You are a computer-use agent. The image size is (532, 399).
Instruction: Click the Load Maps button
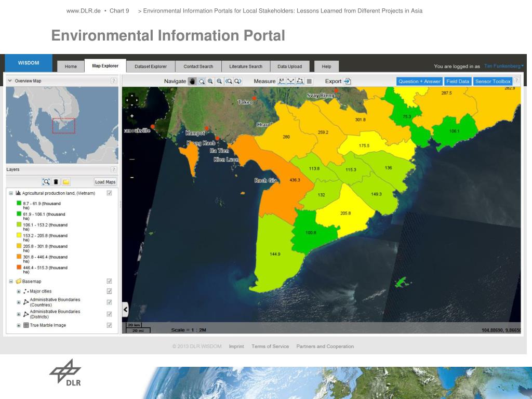click(105, 182)
